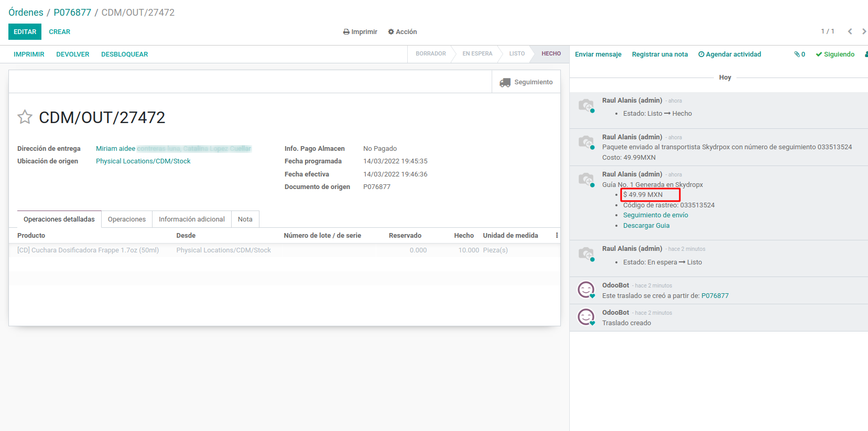
Task: Click OdooBot avatar on Traslado creado message
Action: pyautogui.click(x=586, y=317)
